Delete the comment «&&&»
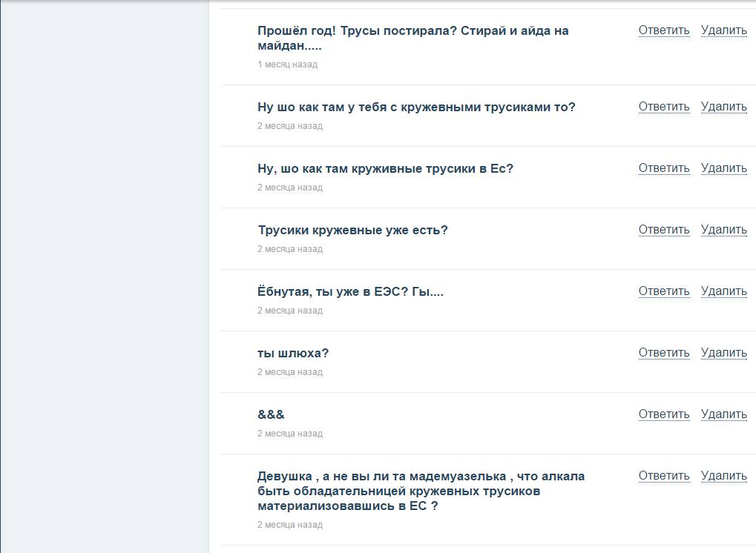The height and width of the screenshot is (553, 756). pos(723,414)
